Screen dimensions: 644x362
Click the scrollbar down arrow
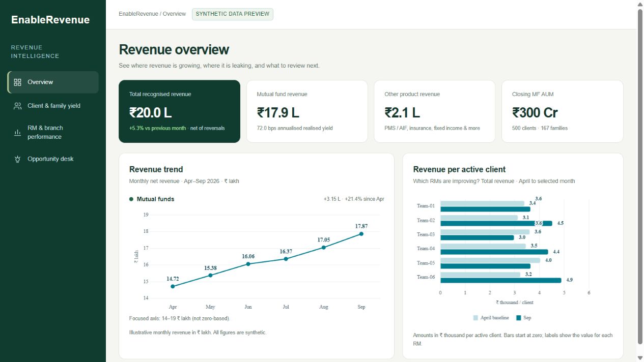[640, 358]
